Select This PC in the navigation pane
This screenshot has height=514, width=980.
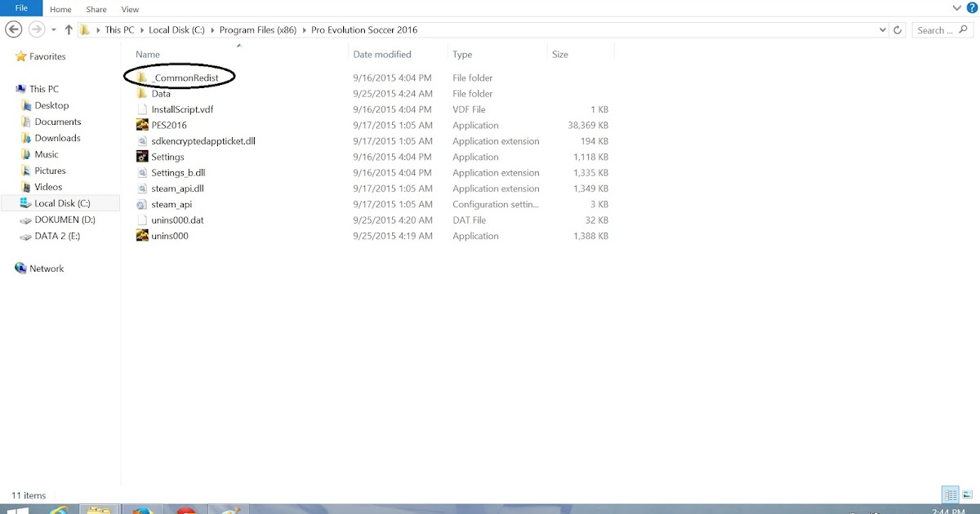[44, 89]
